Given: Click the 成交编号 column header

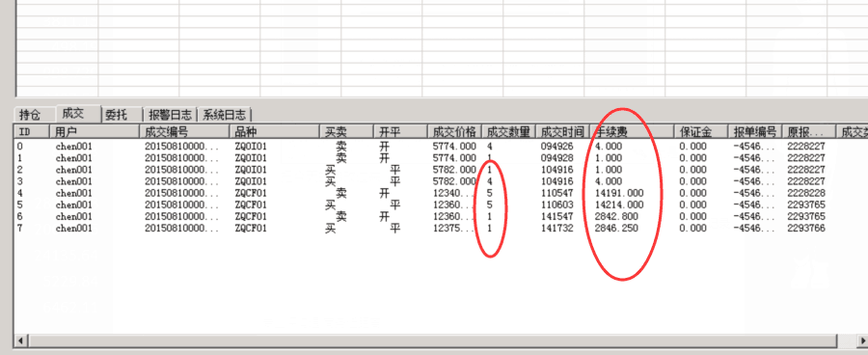Looking at the screenshot, I should pyautogui.click(x=184, y=132).
